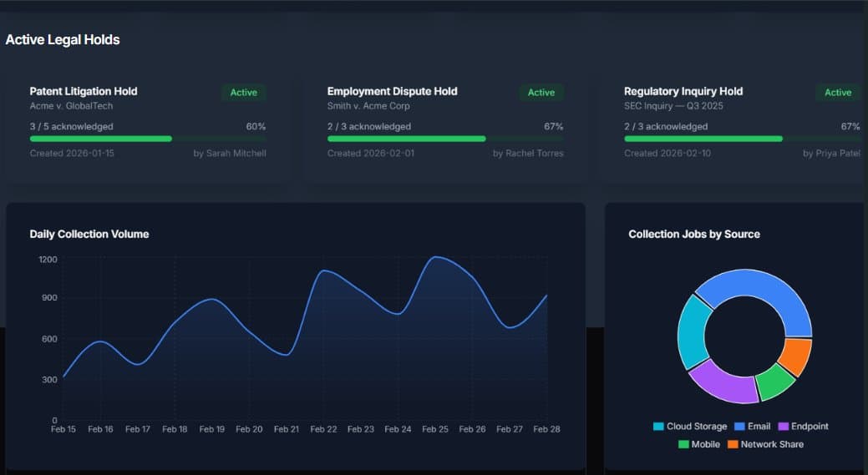Click the Feb 19 axis label
This screenshot has width=868, height=475.
pyautogui.click(x=212, y=429)
